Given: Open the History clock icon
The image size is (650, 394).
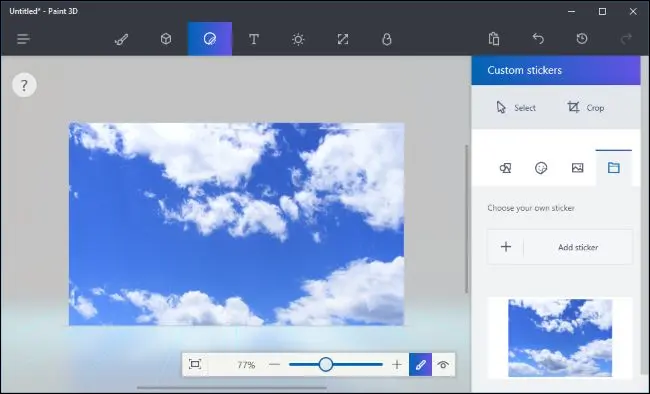Looking at the screenshot, I should [582, 39].
